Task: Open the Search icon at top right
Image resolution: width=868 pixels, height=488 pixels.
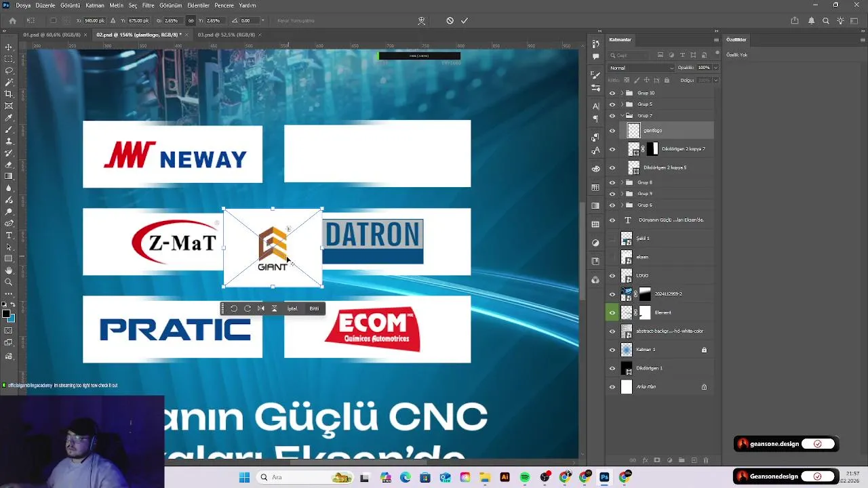Action: pyautogui.click(x=826, y=20)
